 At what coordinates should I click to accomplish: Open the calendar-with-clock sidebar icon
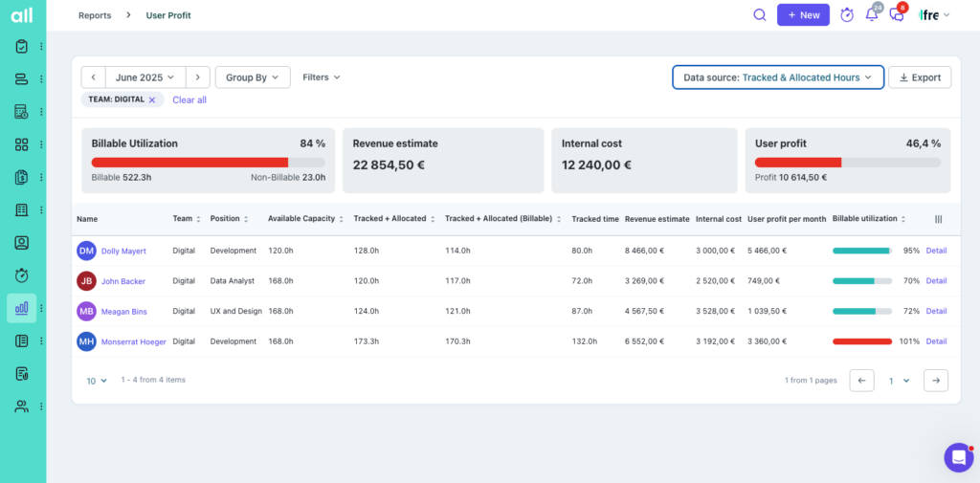[x=22, y=112]
